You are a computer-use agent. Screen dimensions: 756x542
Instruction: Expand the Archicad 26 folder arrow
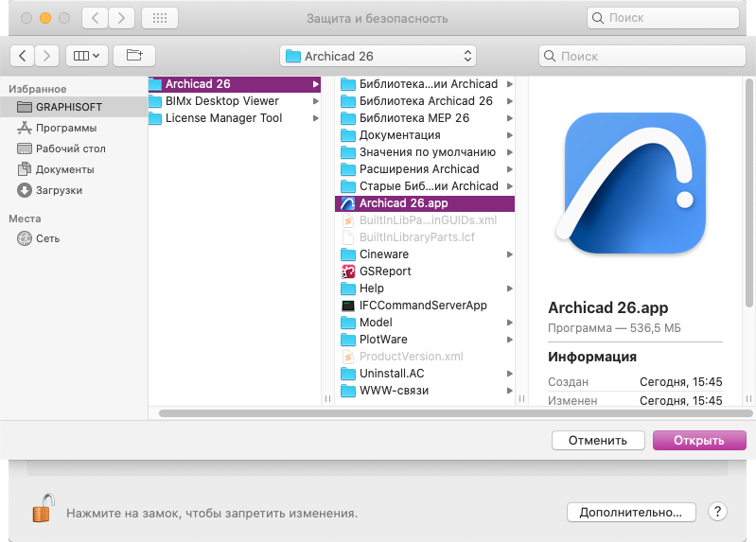315,84
